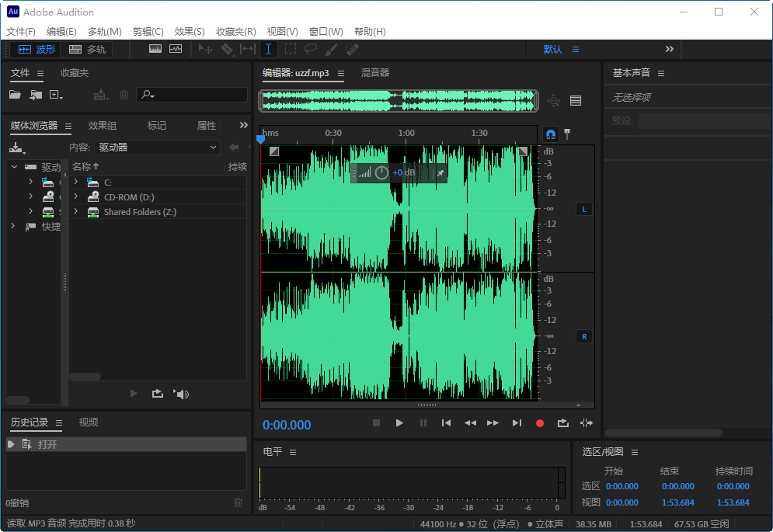Switch to the 混音器 tab
Screen dimensions: 773x532
click(374, 72)
